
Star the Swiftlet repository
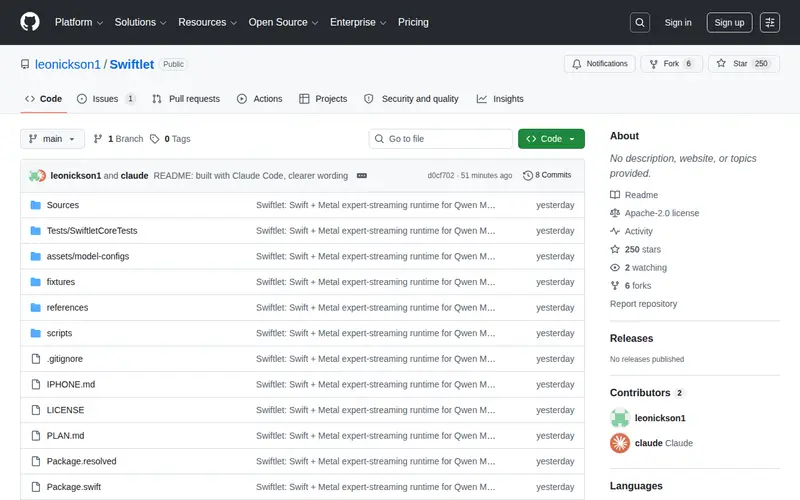(x=743, y=64)
